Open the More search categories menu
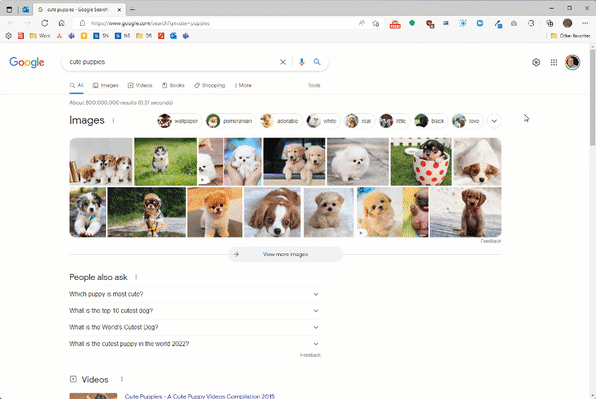596x399 pixels. 243,86
